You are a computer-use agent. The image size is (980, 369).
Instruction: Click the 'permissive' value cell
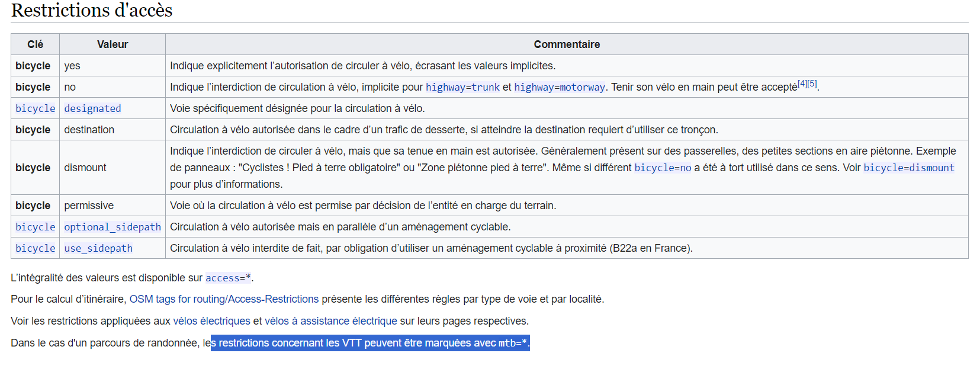[113, 206]
